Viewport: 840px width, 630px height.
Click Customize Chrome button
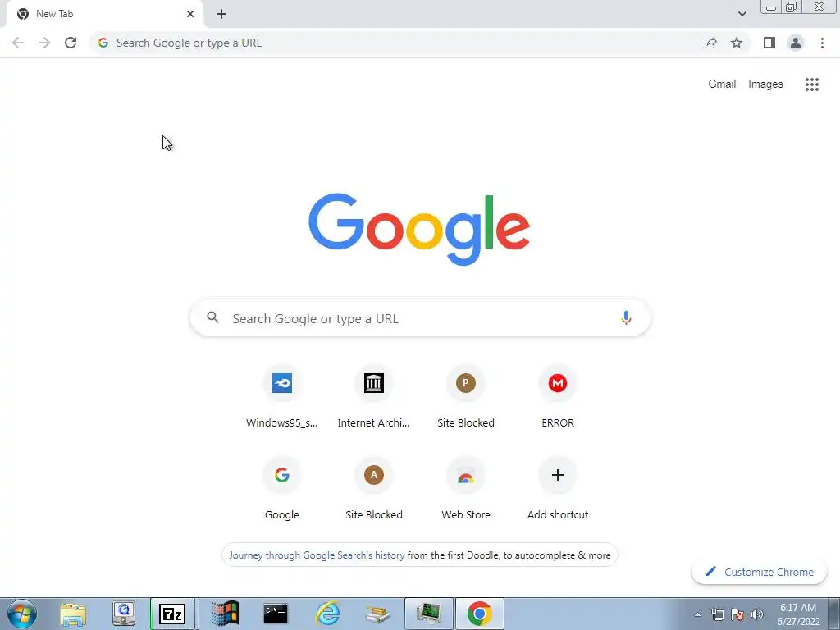click(x=759, y=572)
